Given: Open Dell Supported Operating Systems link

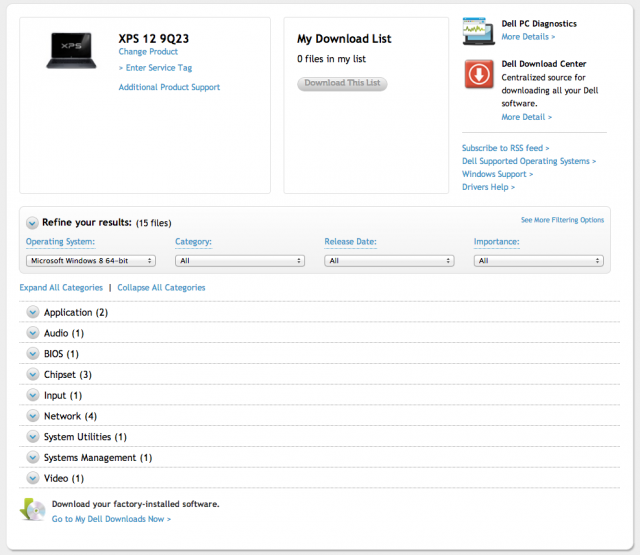Looking at the screenshot, I should coord(529,161).
